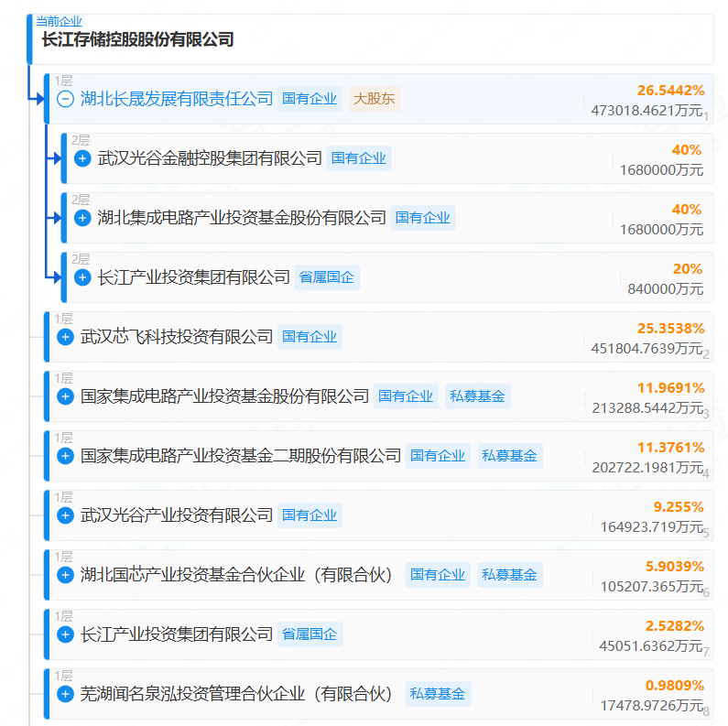728x726 pixels.
Task: Click the 451804.7639万元 amount
Action: click(x=647, y=348)
